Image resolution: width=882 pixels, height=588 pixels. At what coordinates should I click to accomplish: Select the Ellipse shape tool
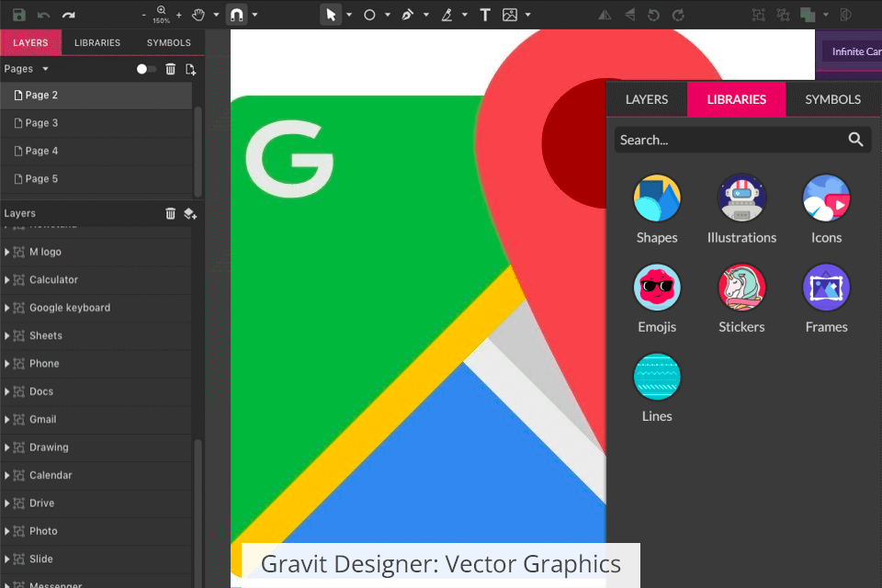point(369,16)
